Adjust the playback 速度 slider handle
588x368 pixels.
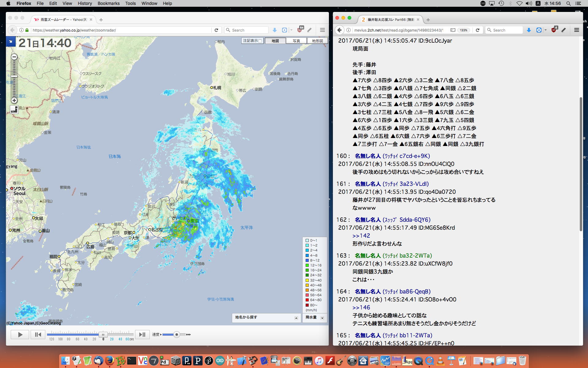(x=176, y=335)
